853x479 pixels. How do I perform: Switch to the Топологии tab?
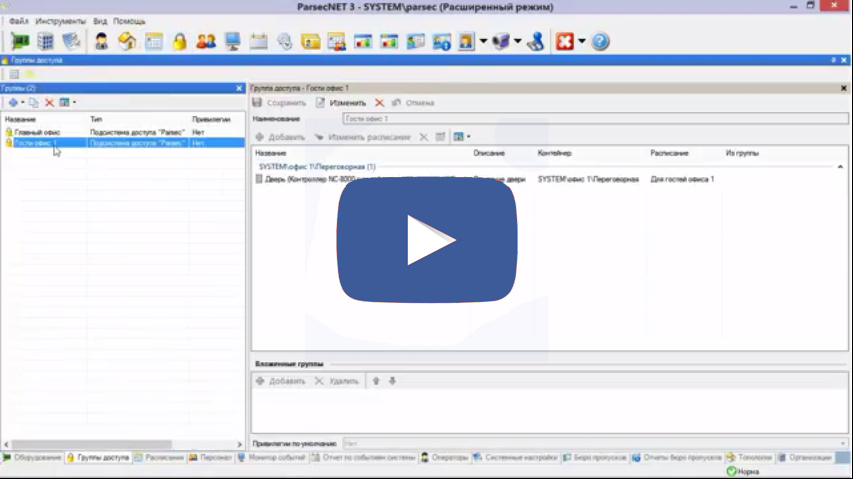pyautogui.click(x=749, y=458)
